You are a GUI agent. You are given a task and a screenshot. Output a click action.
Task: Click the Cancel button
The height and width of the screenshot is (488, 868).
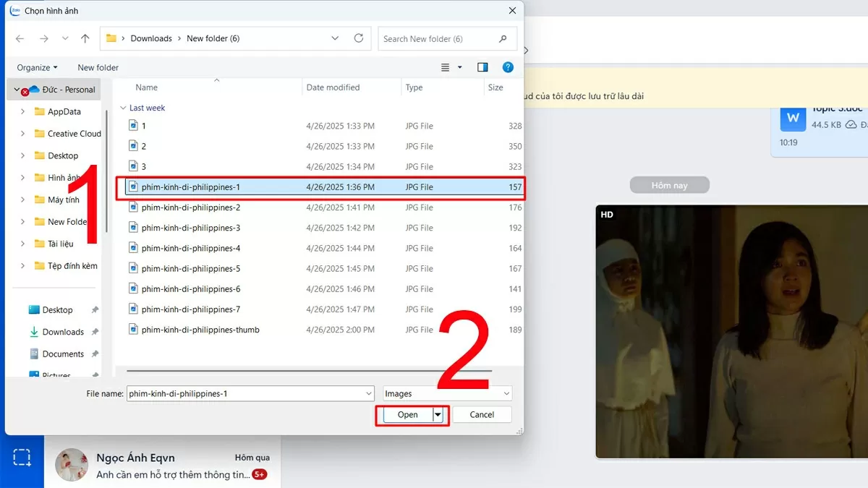482,414
